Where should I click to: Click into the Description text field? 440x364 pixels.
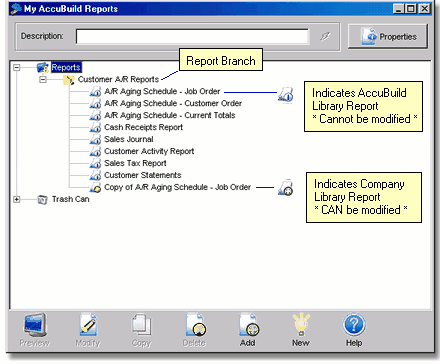(192, 36)
